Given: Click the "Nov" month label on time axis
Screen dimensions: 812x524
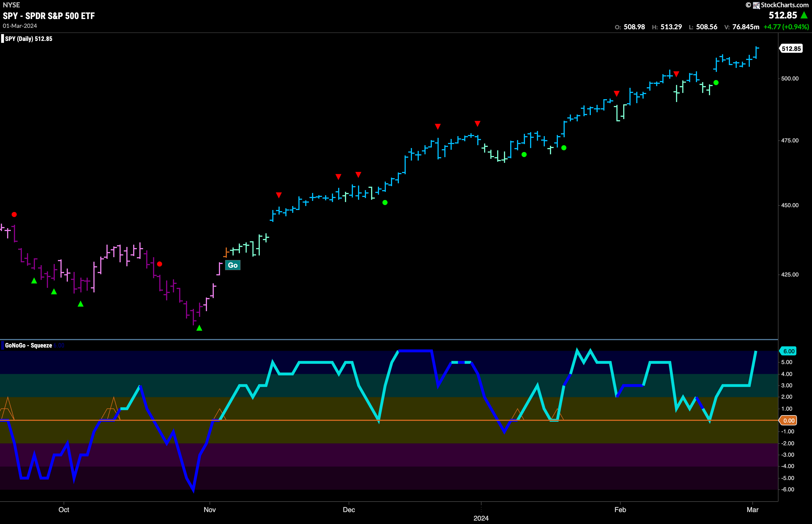Looking at the screenshot, I should (210, 510).
